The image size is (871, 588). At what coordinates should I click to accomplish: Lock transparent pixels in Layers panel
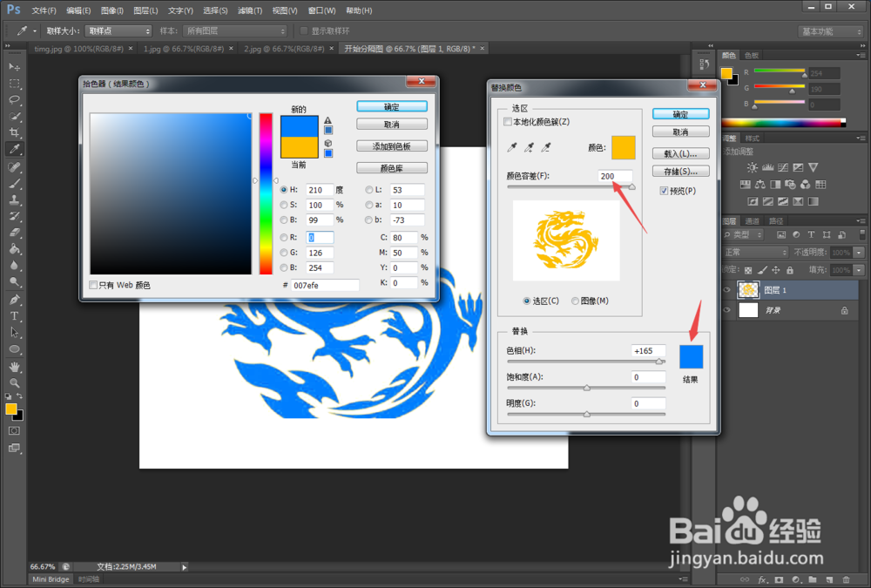pos(748,270)
